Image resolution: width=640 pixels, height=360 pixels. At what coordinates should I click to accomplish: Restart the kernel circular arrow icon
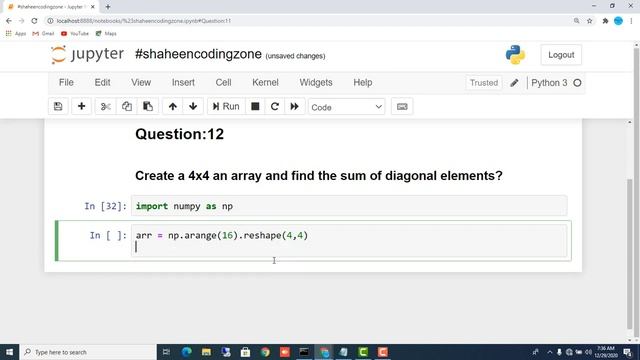pyautogui.click(x=275, y=107)
